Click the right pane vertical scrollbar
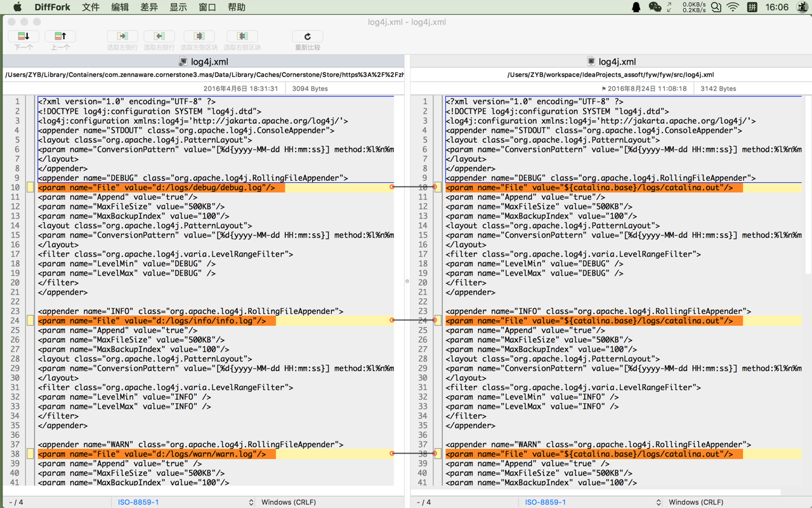The image size is (812, 508). tap(808, 184)
